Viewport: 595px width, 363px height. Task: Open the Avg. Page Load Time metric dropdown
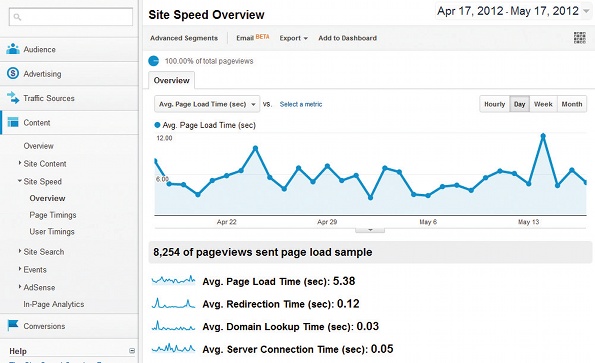[207, 104]
